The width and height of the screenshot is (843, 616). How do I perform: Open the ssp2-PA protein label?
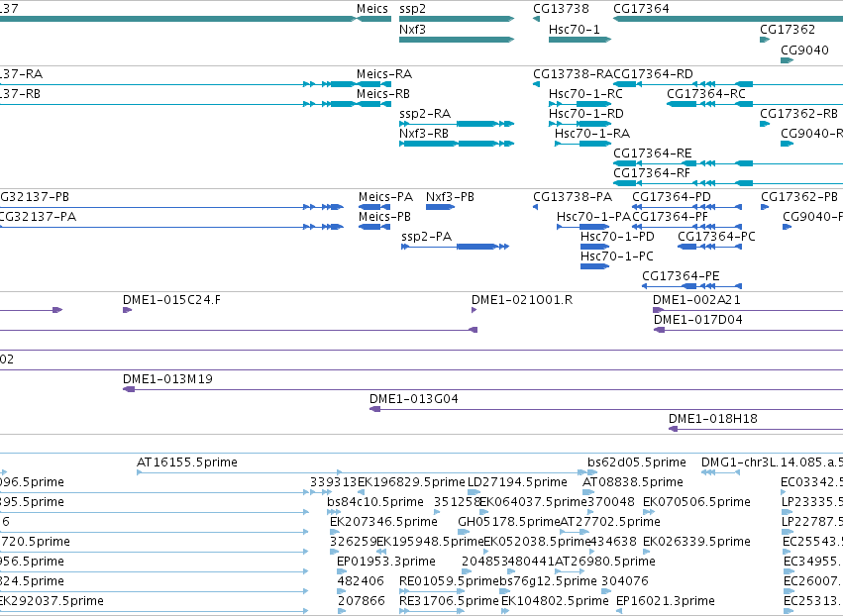click(x=426, y=237)
